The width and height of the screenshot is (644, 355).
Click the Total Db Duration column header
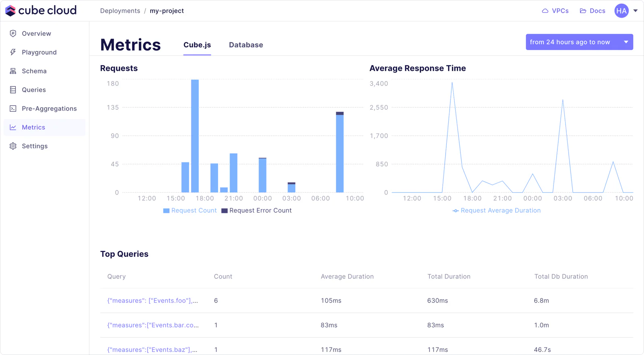pyautogui.click(x=561, y=277)
